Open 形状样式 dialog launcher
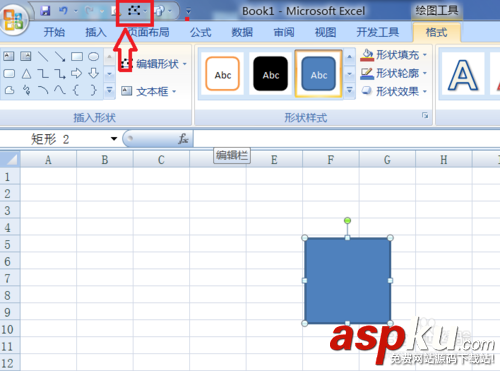This screenshot has height=371, width=500. 425,116
